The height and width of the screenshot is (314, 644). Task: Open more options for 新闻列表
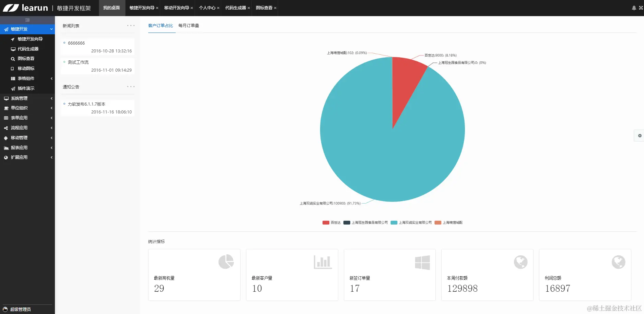click(x=131, y=26)
